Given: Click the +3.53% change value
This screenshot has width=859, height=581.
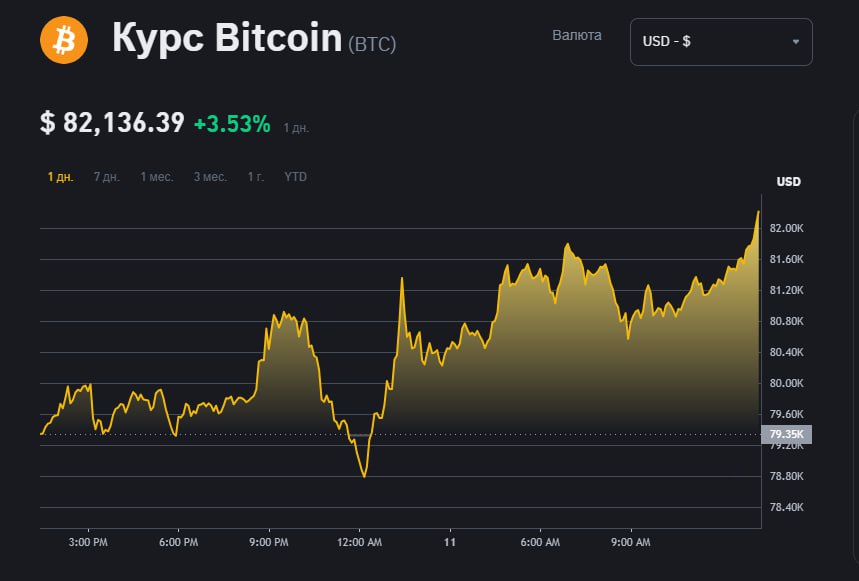Looking at the screenshot, I should (x=232, y=124).
